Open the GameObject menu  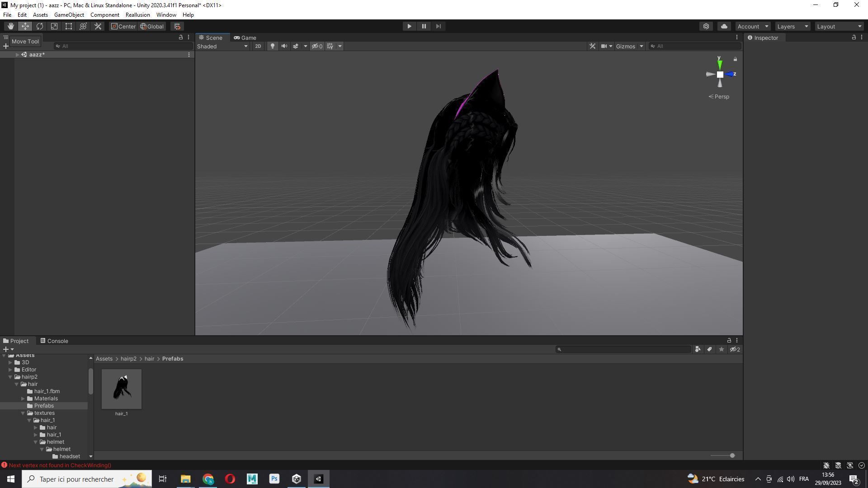click(69, 15)
